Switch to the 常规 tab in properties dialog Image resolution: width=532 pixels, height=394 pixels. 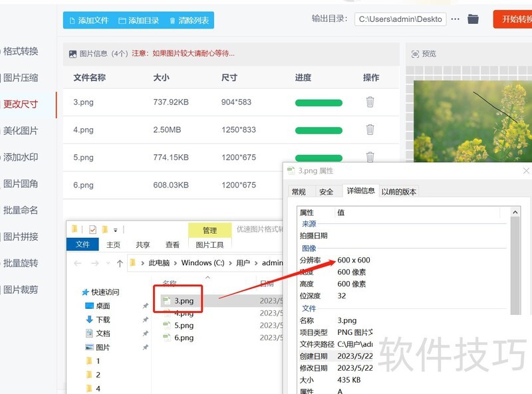[x=299, y=191]
